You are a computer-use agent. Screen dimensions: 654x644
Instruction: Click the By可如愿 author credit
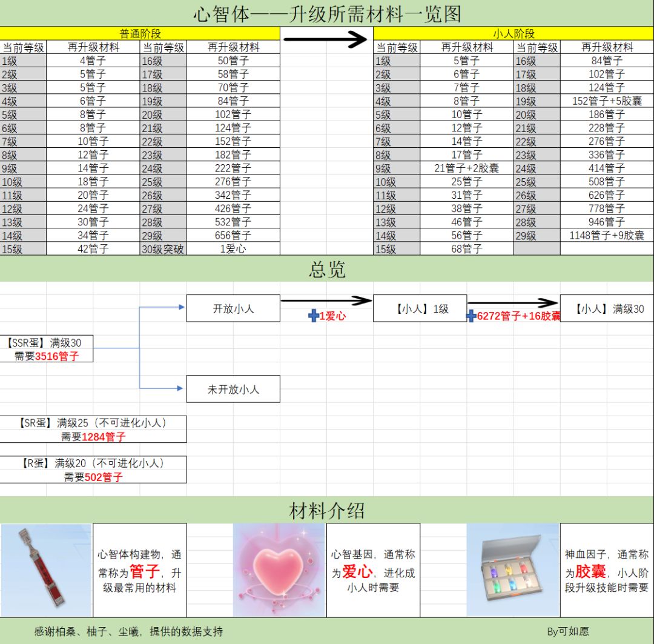(567, 631)
